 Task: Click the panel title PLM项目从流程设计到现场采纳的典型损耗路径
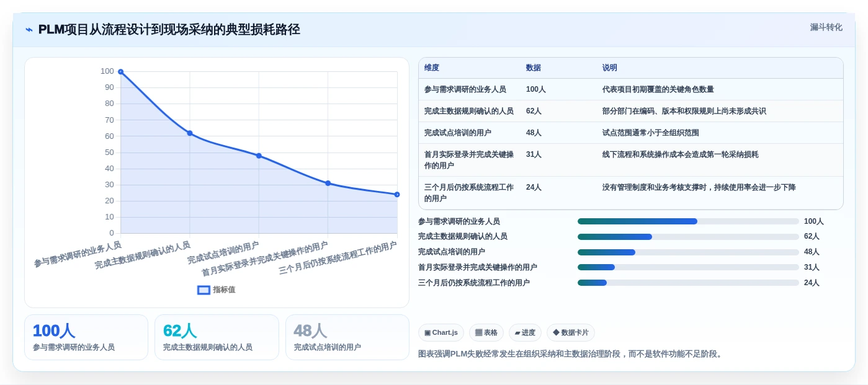click(x=169, y=30)
